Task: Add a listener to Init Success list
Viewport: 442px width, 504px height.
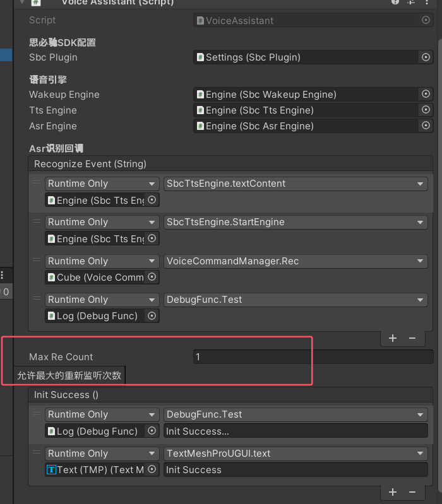Action: pyautogui.click(x=393, y=492)
